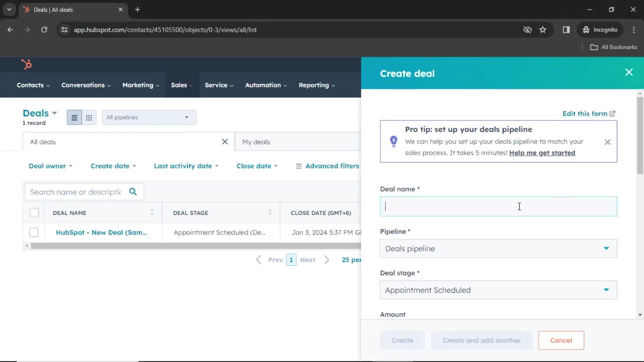Select all deals header checkbox

34,213
